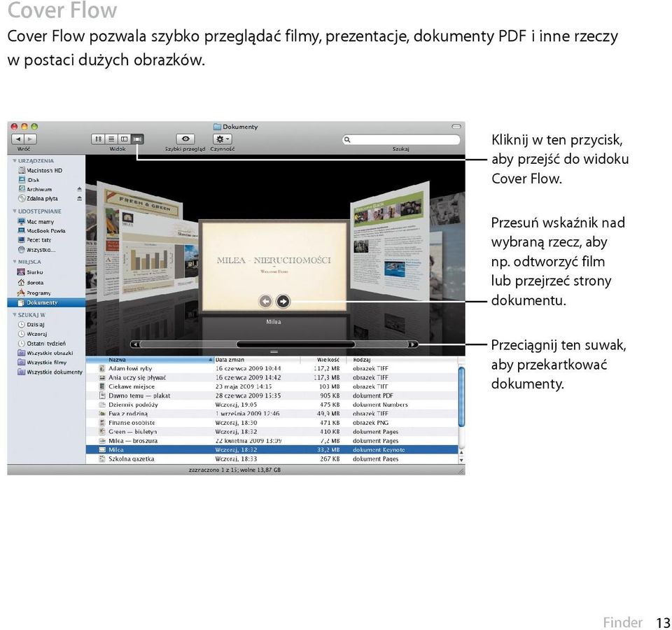Open Quick Look with the eye button

[x=185, y=139]
